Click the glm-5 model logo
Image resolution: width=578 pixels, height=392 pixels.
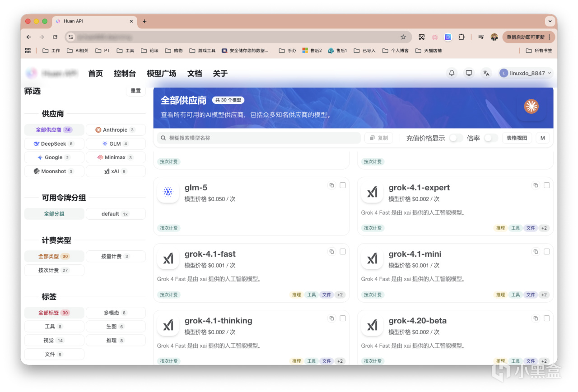[168, 192]
